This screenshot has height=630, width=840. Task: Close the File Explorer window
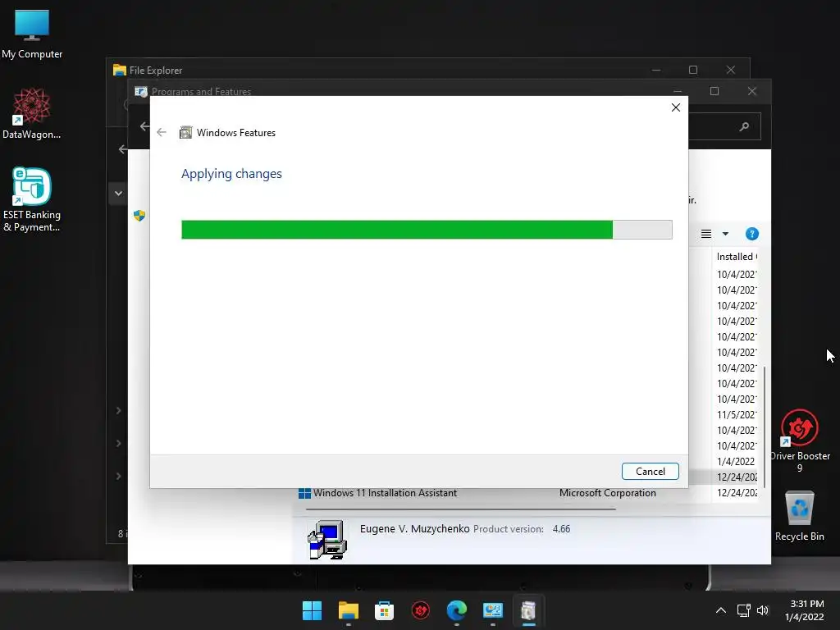coord(730,71)
